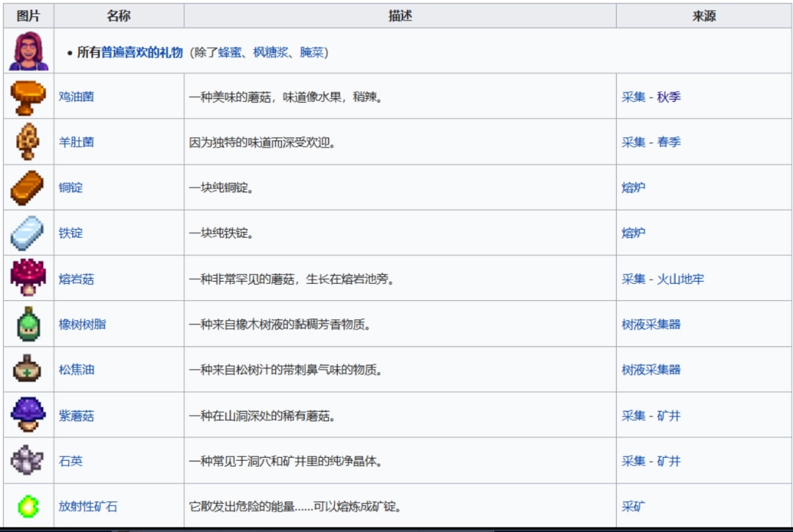Click description 一种常见于洞穴和矿井里的纯净晶体。
Image resolution: width=793 pixels, height=532 pixels.
point(286,461)
